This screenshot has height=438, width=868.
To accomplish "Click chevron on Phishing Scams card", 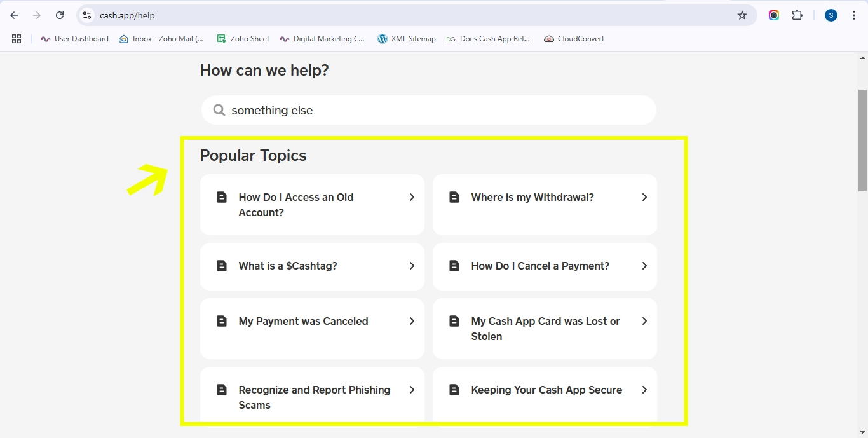I will (x=412, y=390).
